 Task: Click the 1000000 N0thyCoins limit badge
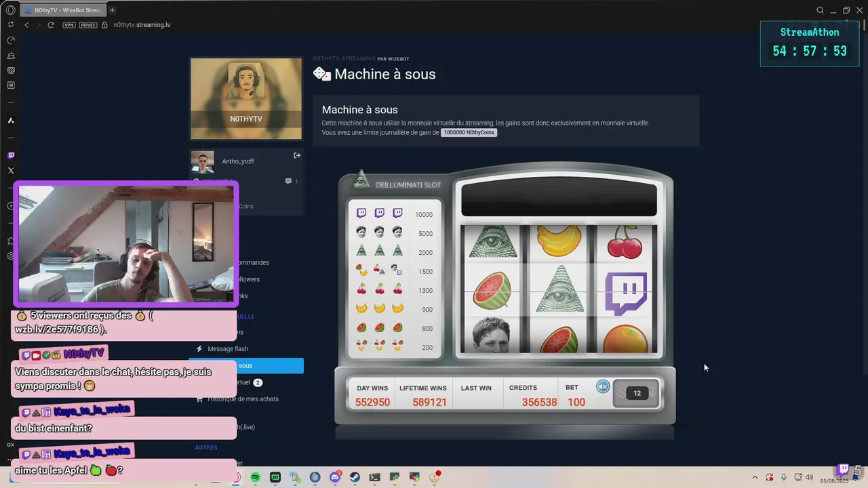point(469,133)
